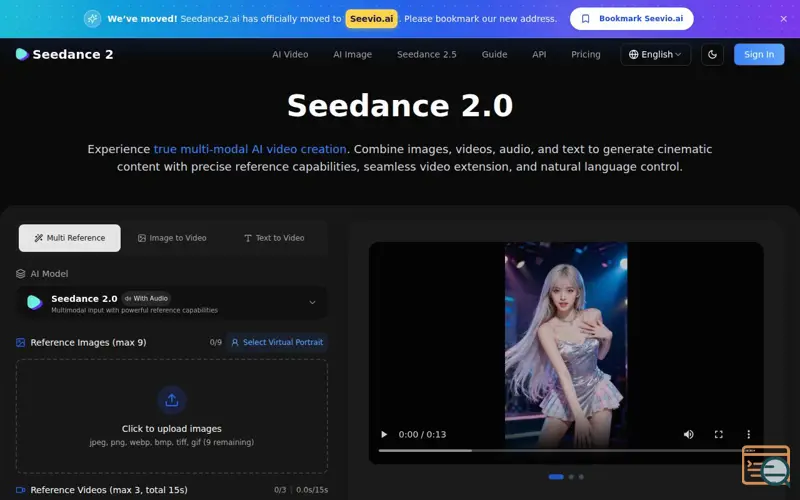800x500 pixels.
Task: Click the Reference Videos camera icon
Action: [x=20, y=490]
